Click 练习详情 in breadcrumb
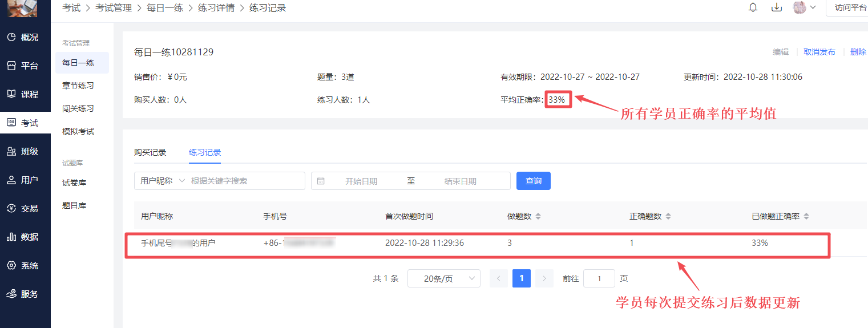The height and width of the screenshot is (328, 868). (216, 8)
